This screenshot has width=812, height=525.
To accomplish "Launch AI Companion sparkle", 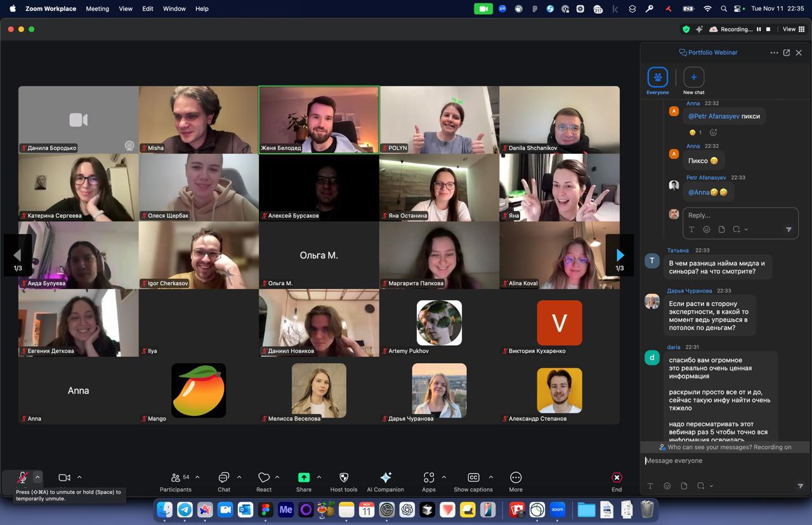I will coord(385,482).
